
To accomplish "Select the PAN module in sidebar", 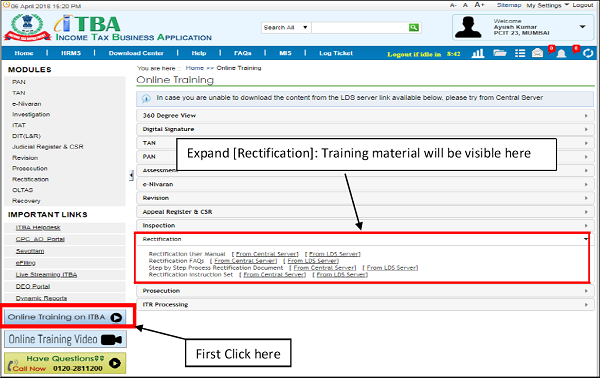I will tap(19, 82).
